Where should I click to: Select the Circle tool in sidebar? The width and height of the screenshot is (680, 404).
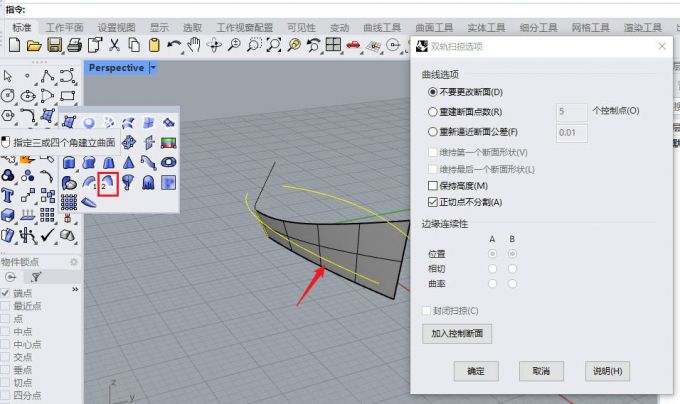(7, 96)
